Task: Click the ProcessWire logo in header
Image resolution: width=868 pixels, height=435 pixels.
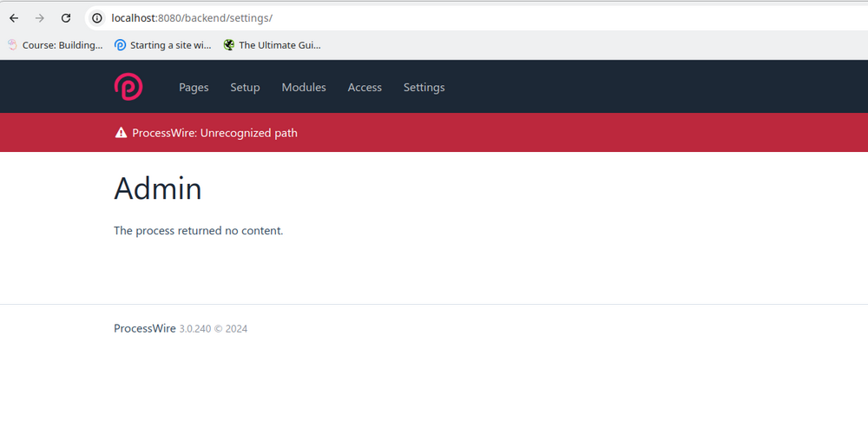Action: pyautogui.click(x=128, y=87)
